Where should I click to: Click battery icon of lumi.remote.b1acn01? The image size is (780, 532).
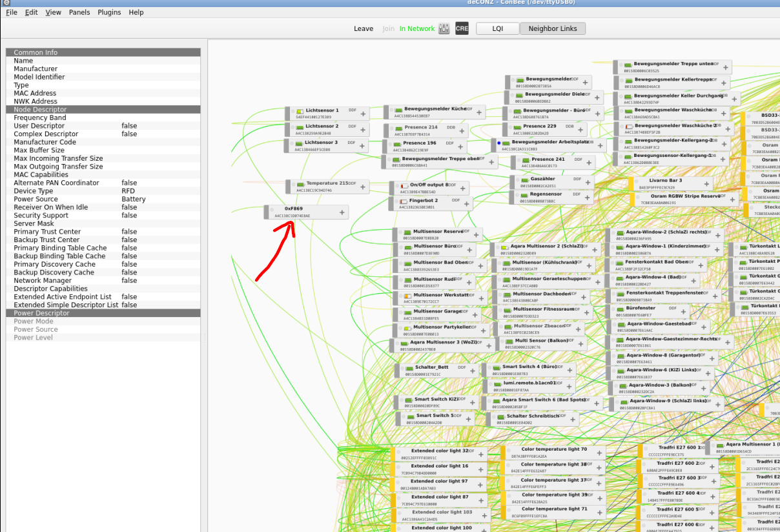[x=498, y=384]
